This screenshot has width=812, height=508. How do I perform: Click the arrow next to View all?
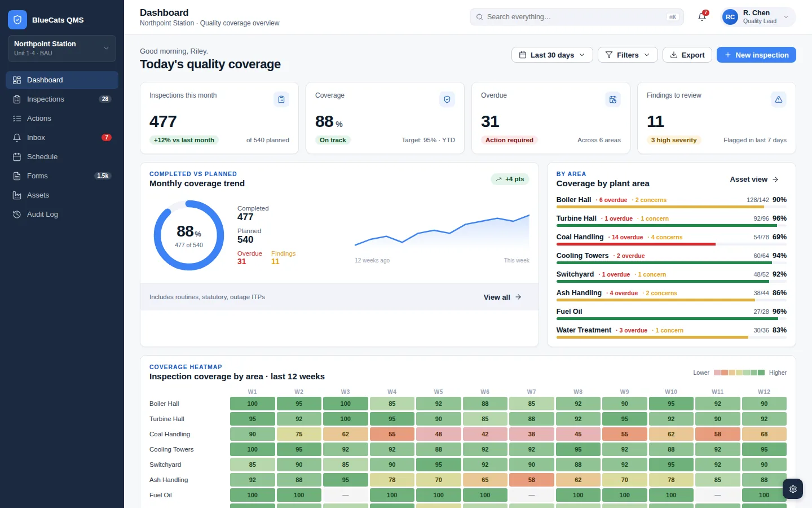pos(518,297)
